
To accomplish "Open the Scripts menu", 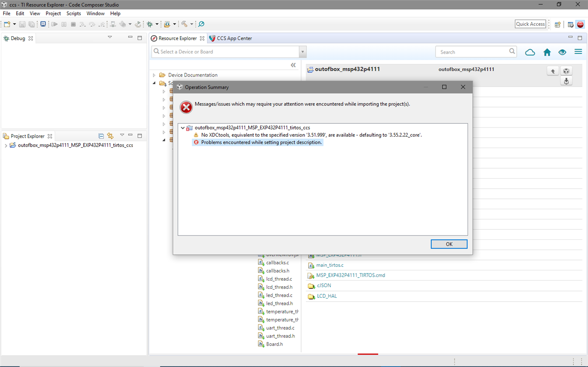I will point(74,13).
